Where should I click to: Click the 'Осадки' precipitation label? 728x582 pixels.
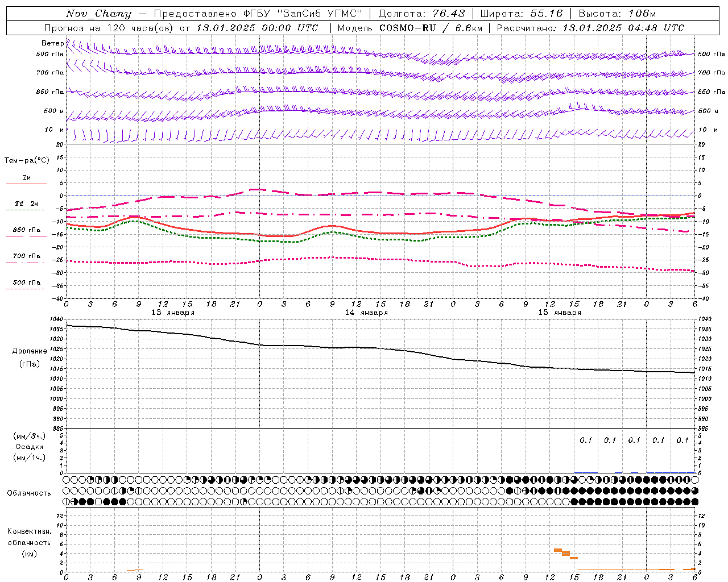coord(30,447)
